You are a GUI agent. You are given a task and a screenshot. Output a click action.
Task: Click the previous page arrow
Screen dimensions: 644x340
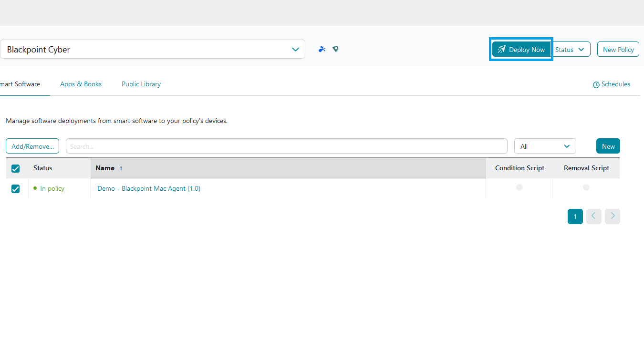(594, 216)
